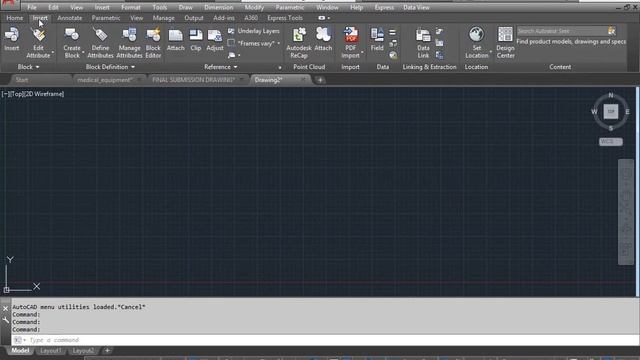Open Define Attributes tool

[x=100, y=42]
